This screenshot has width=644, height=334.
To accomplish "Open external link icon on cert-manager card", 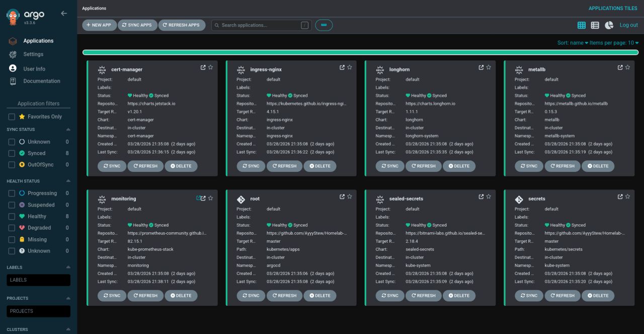I will pos(203,68).
